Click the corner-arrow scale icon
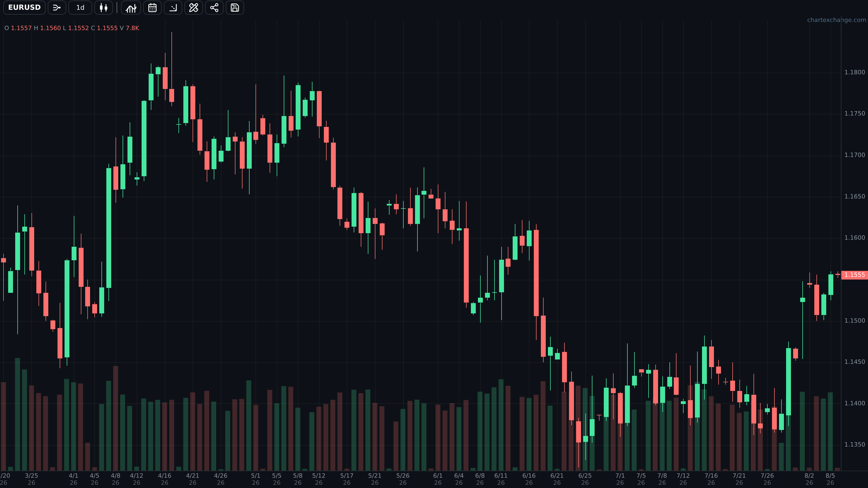 [x=173, y=7]
